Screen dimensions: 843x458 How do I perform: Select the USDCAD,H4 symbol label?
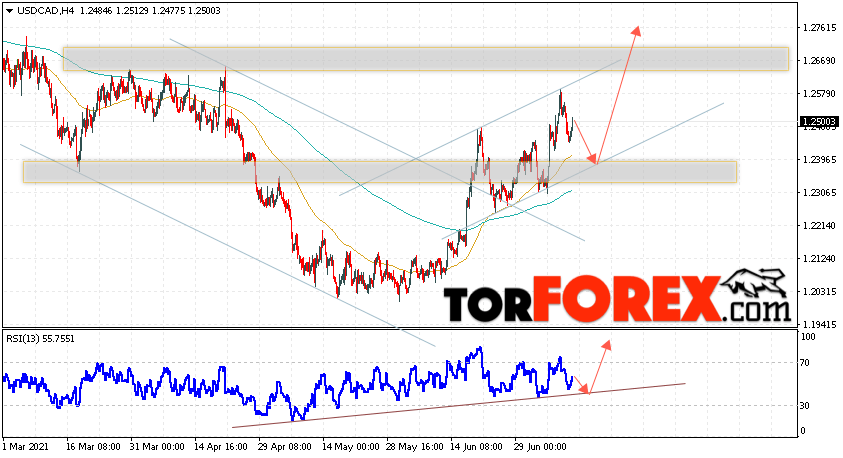click(x=46, y=11)
